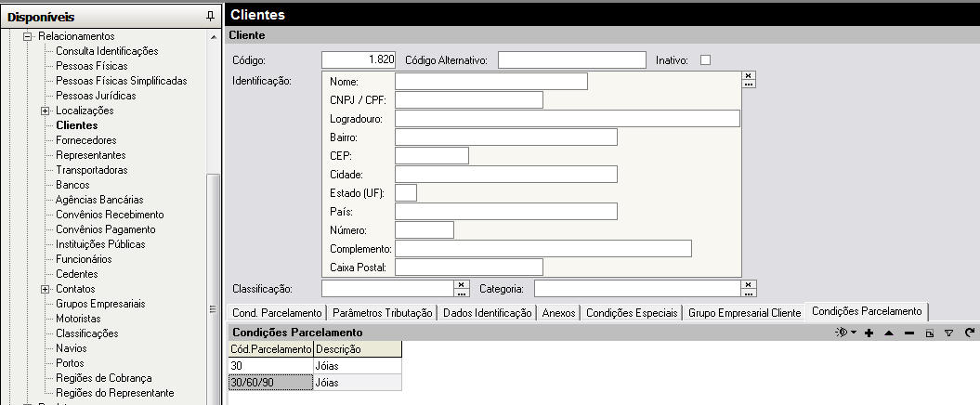The image size is (980, 405).
Task: Click the view eye icon in grid toolbar
Action: (x=842, y=333)
